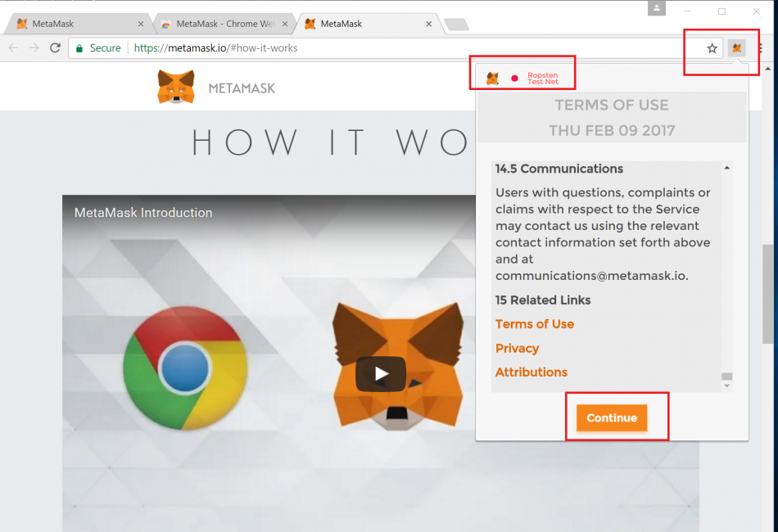Click the red network status dot
This screenshot has height=532, width=778.
(x=514, y=79)
